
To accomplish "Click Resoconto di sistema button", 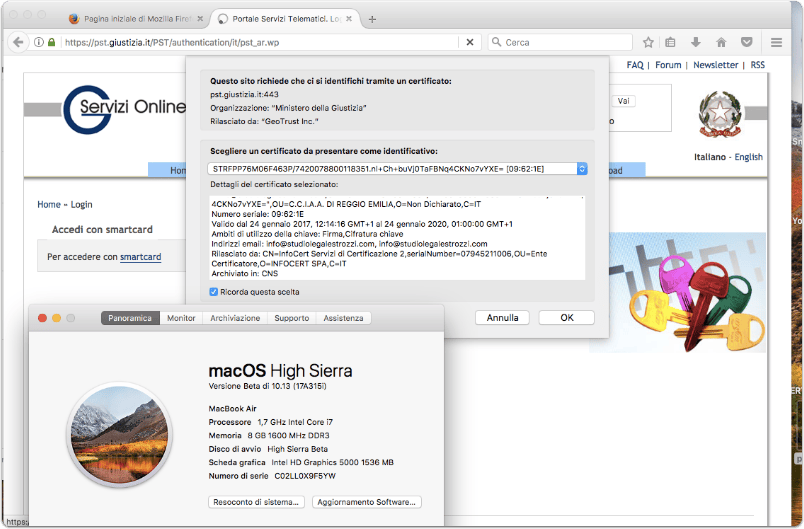I will coord(256,502).
